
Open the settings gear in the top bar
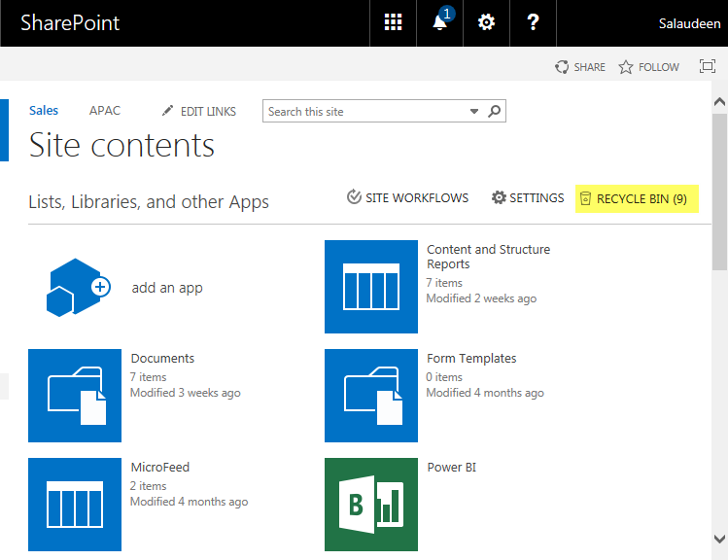tap(486, 23)
